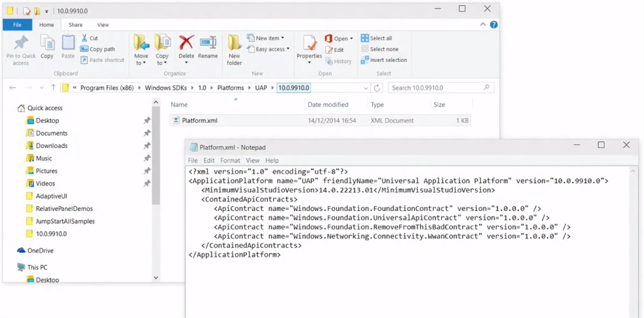Click the Edit command in ribbon
Viewport: 644px width, 318px height.
tap(335, 50)
